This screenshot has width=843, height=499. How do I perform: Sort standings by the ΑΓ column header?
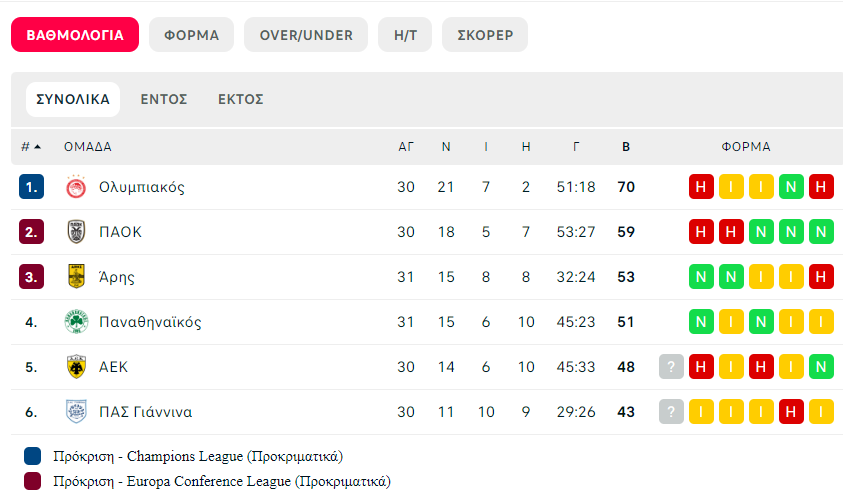click(406, 147)
